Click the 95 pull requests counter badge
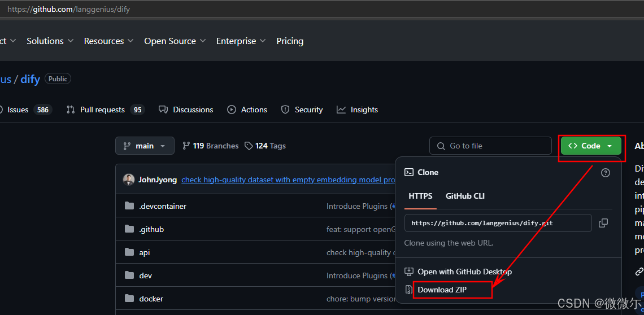This screenshot has height=315, width=644. [138, 110]
